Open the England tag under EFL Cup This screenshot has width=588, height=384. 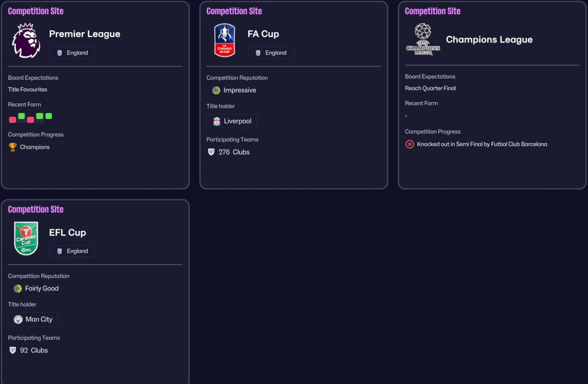(73, 251)
